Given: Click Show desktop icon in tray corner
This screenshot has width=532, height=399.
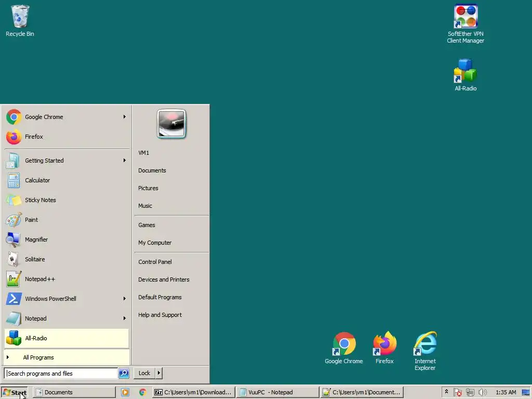Looking at the screenshot, I should point(526,393).
